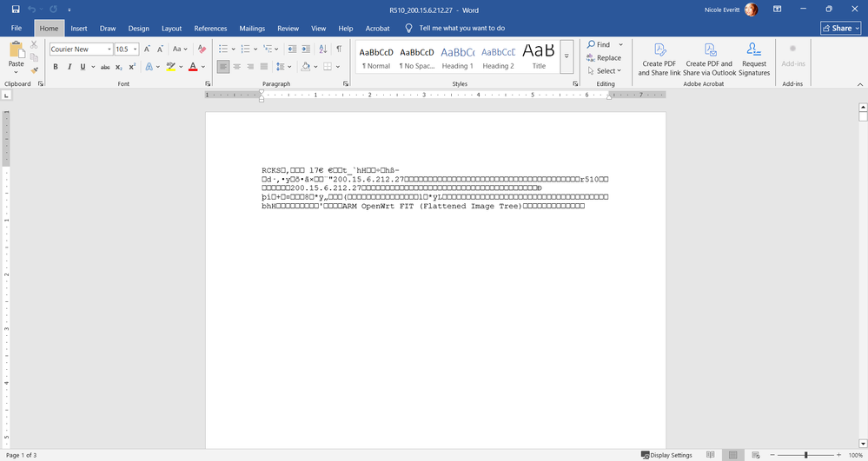This screenshot has width=868, height=461.
Task: Open the Acrobat tab
Action: coord(378,29)
